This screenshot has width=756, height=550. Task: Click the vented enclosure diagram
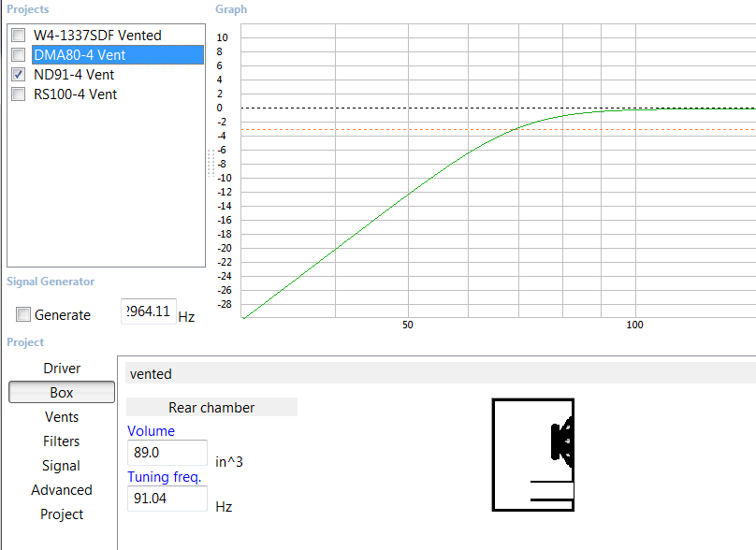[532, 455]
